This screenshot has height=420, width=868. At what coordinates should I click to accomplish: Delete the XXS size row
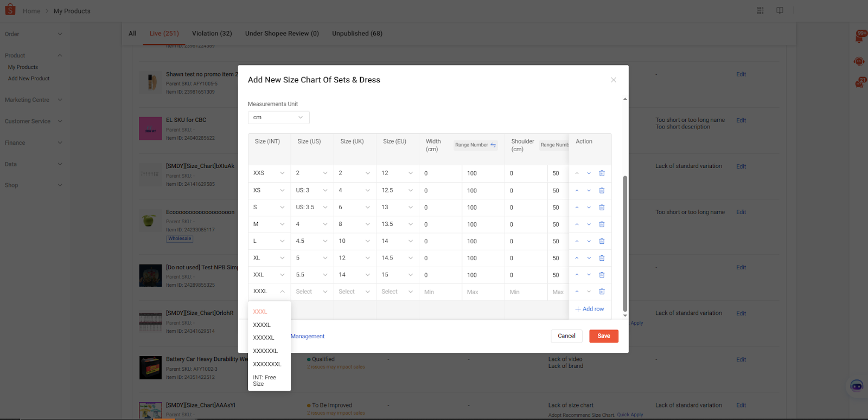pos(602,173)
